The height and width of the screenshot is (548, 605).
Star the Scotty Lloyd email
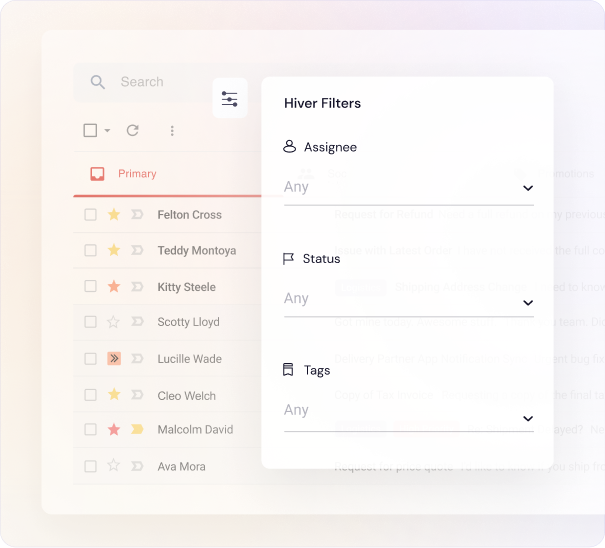point(113,321)
